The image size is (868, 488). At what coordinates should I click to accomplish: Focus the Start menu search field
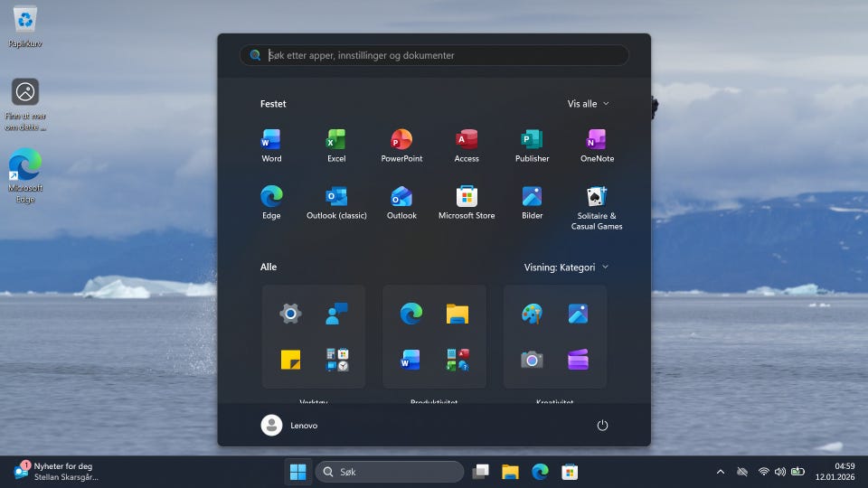[434, 55]
